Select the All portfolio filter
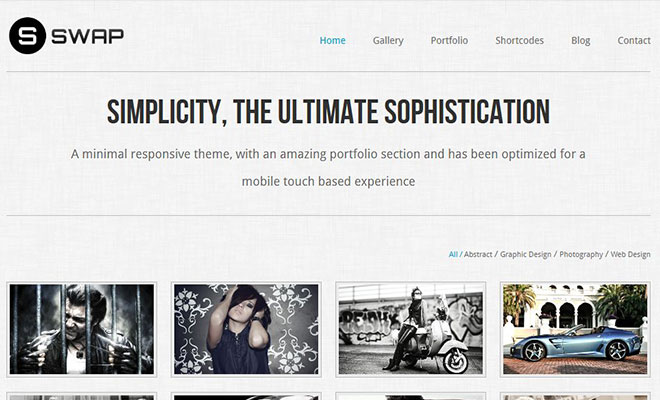Viewport: 660px width, 400px height. (x=453, y=254)
